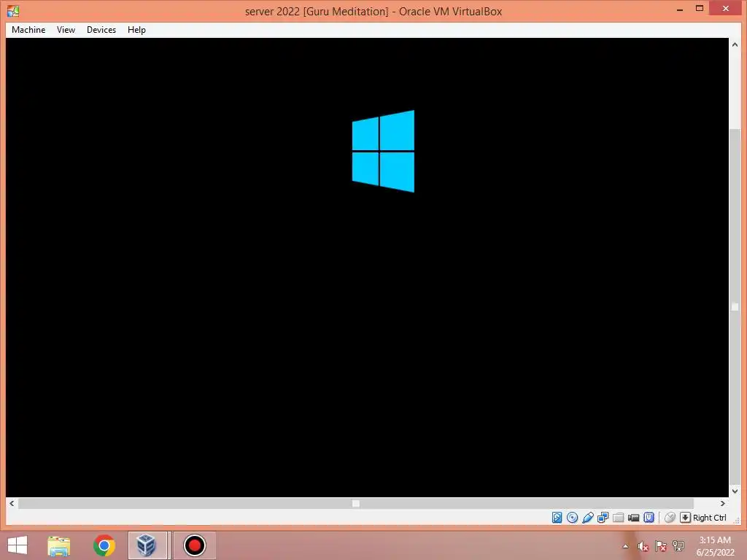Open the taskbar clock showing 3:15 AM

[715, 546]
